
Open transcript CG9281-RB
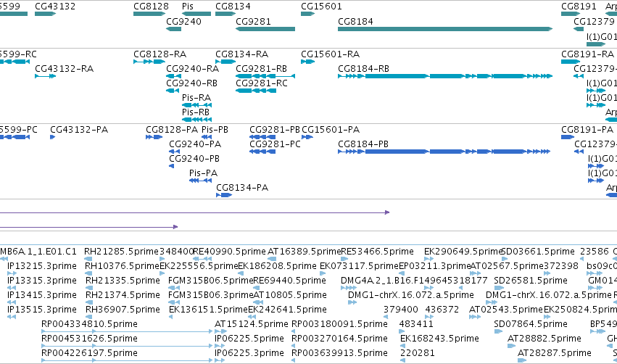261,69
